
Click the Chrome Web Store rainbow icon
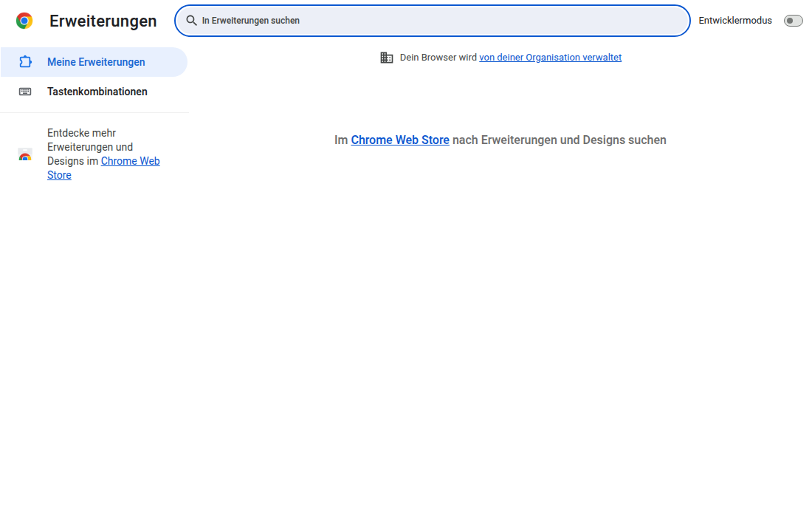point(25,154)
